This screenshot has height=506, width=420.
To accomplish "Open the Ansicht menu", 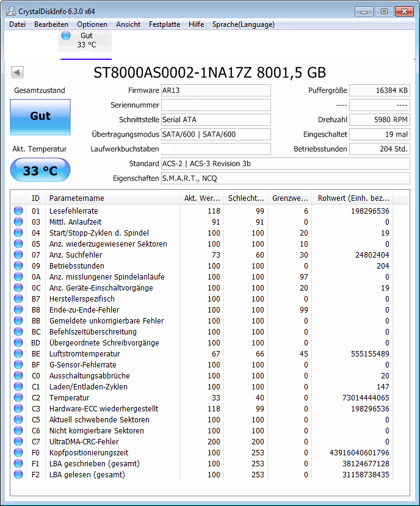I will coord(128,24).
